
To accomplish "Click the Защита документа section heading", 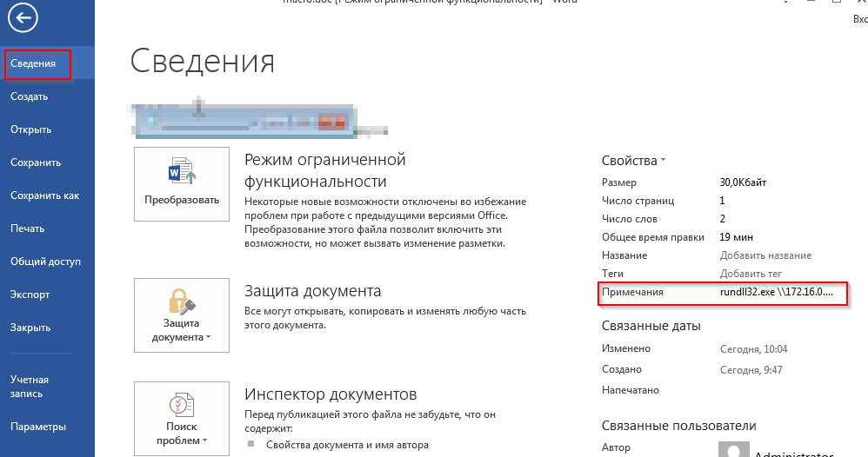I will click(x=313, y=291).
